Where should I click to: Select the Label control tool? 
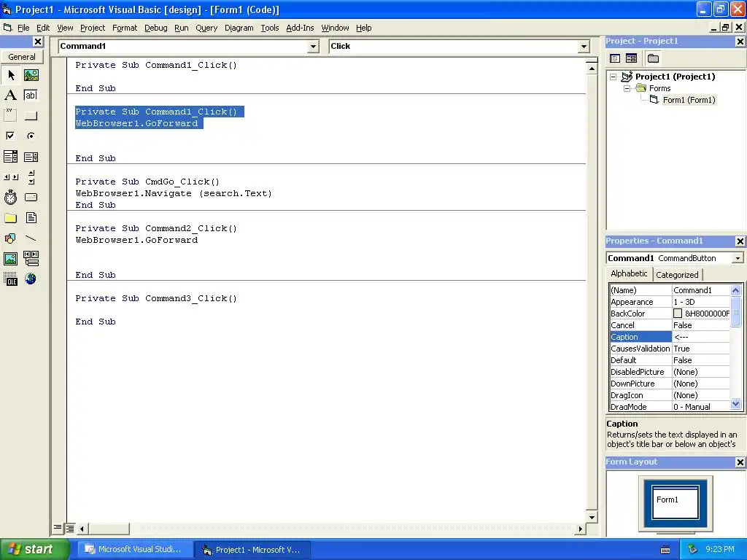tap(11, 96)
